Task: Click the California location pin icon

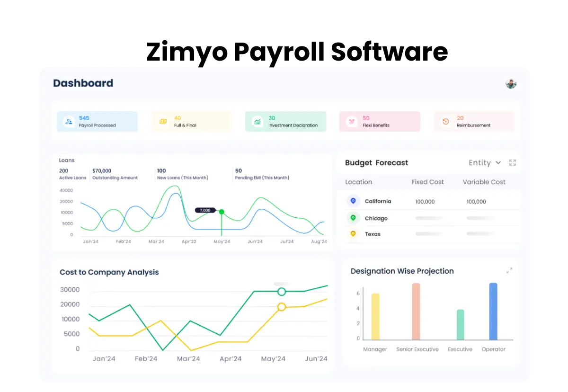Action: pos(353,201)
